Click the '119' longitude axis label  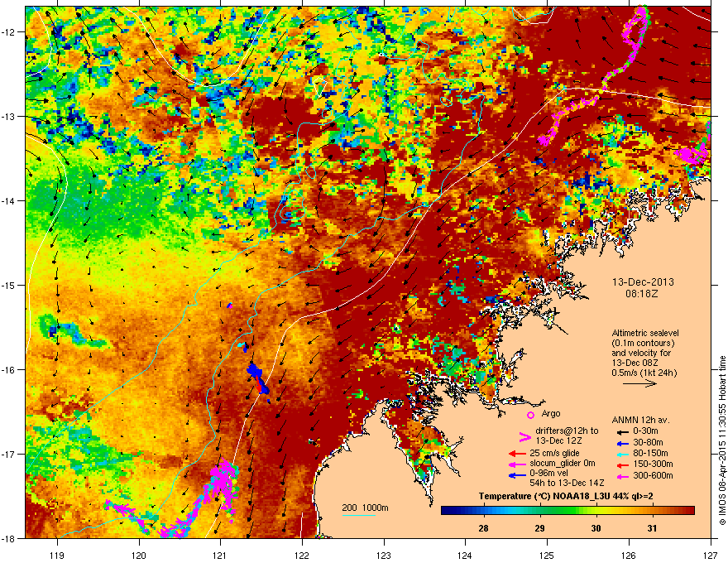[x=57, y=555]
